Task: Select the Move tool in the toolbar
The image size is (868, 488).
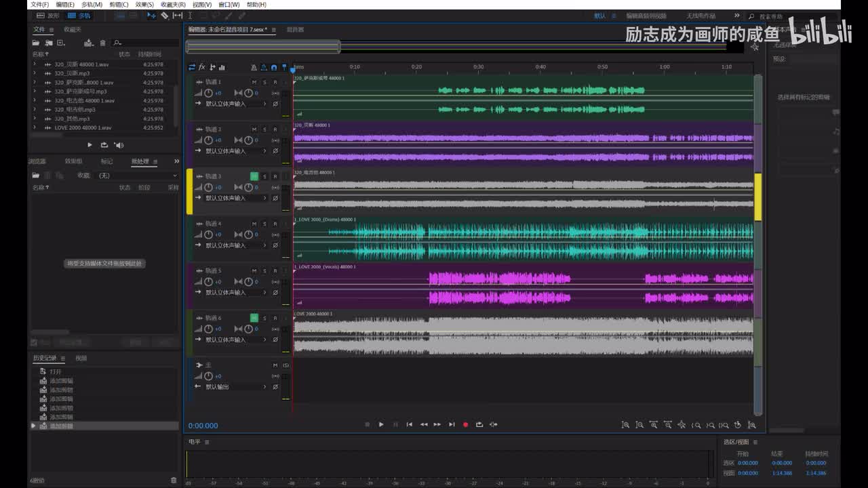Action: [151, 16]
